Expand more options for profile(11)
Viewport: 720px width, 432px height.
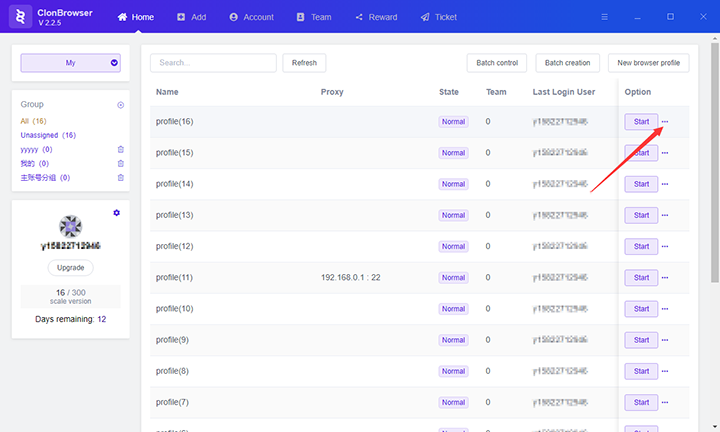click(x=666, y=277)
